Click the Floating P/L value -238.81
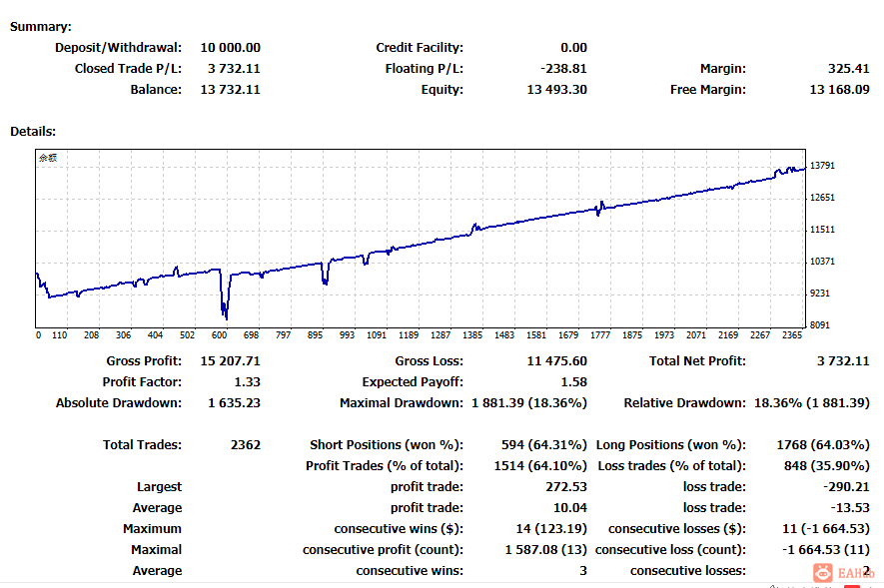Viewport: 884px width, 588px height. tap(563, 69)
